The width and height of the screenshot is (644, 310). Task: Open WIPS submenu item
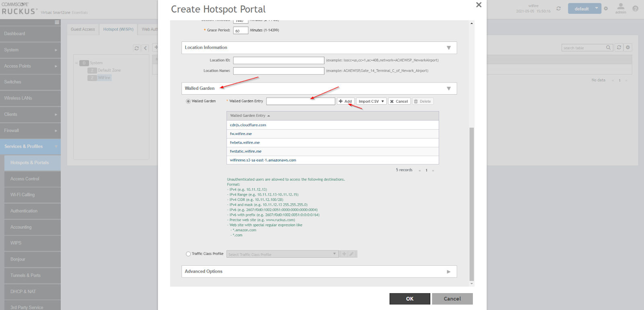point(33,243)
